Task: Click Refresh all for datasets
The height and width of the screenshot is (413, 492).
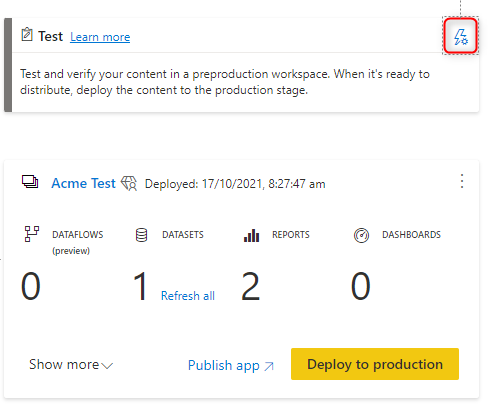Action: click(188, 296)
